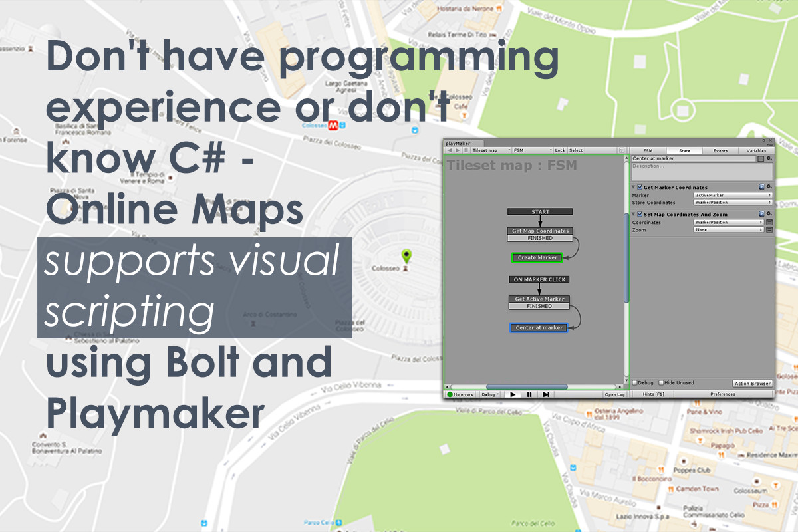Image resolution: width=798 pixels, height=532 pixels.
Task: Open gear menu of Set Map Coordinates And Zoom
Action: point(769,214)
